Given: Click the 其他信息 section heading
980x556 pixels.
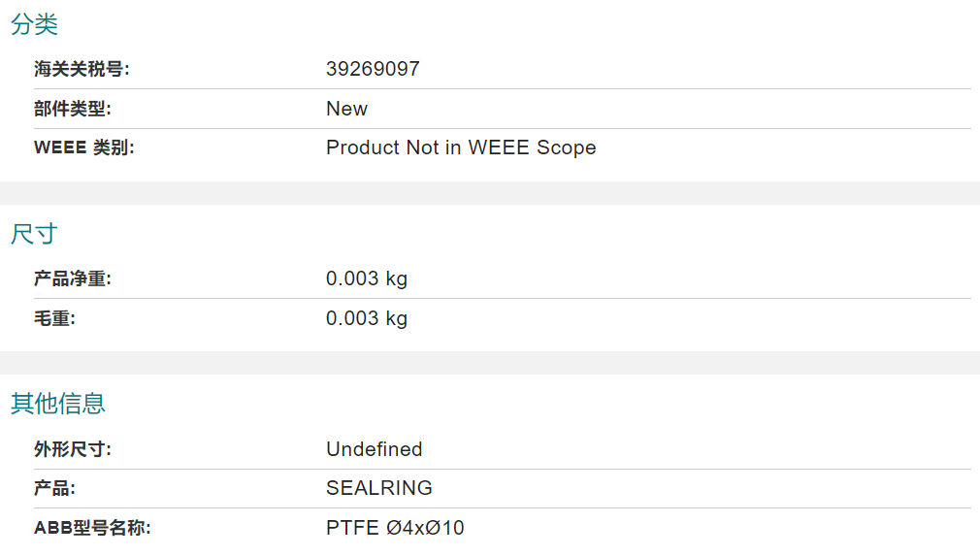Looking at the screenshot, I should pos(58,404).
